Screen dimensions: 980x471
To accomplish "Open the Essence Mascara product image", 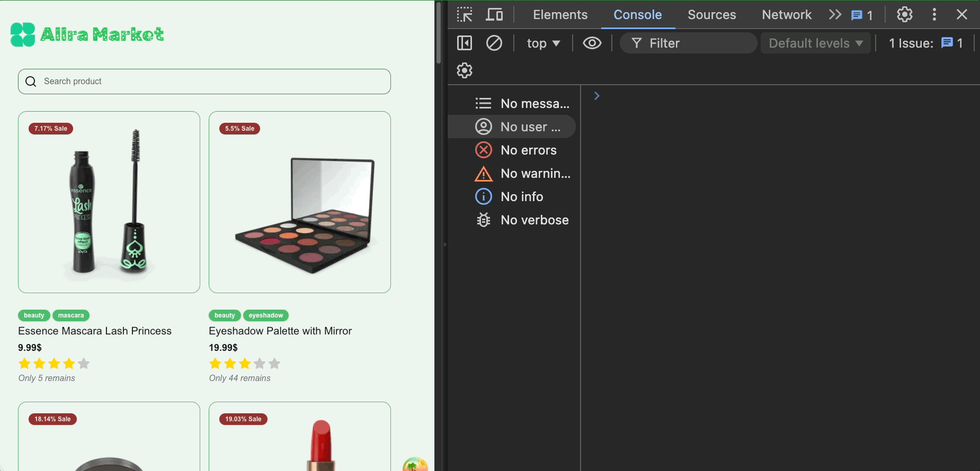I will tap(109, 202).
